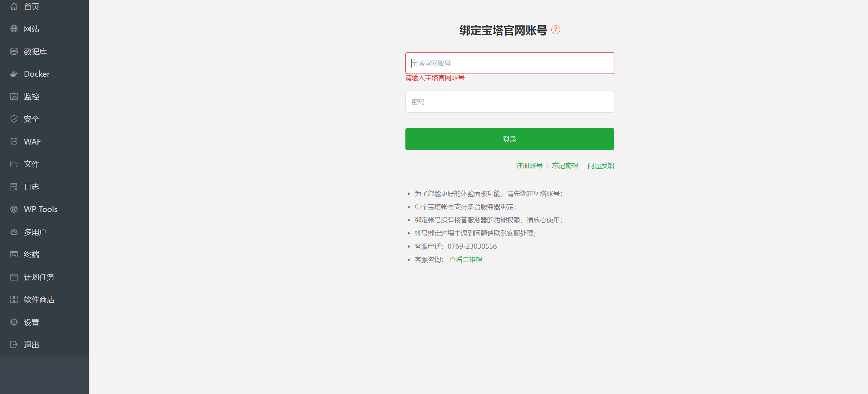Click the 客服电话 0769-23030556 line
The width and height of the screenshot is (868, 394).
pyautogui.click(x=456, y=247)
